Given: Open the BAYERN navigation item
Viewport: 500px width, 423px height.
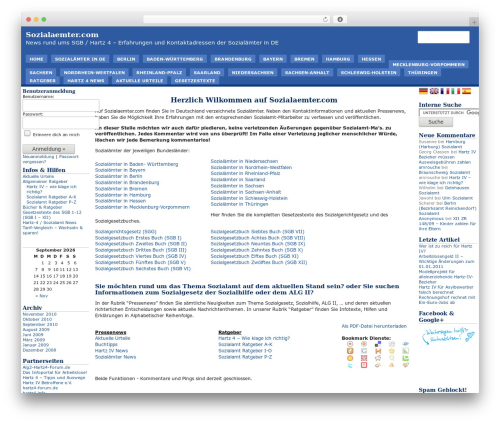Looking at the screenshot, I should click(x=273, y=59).
